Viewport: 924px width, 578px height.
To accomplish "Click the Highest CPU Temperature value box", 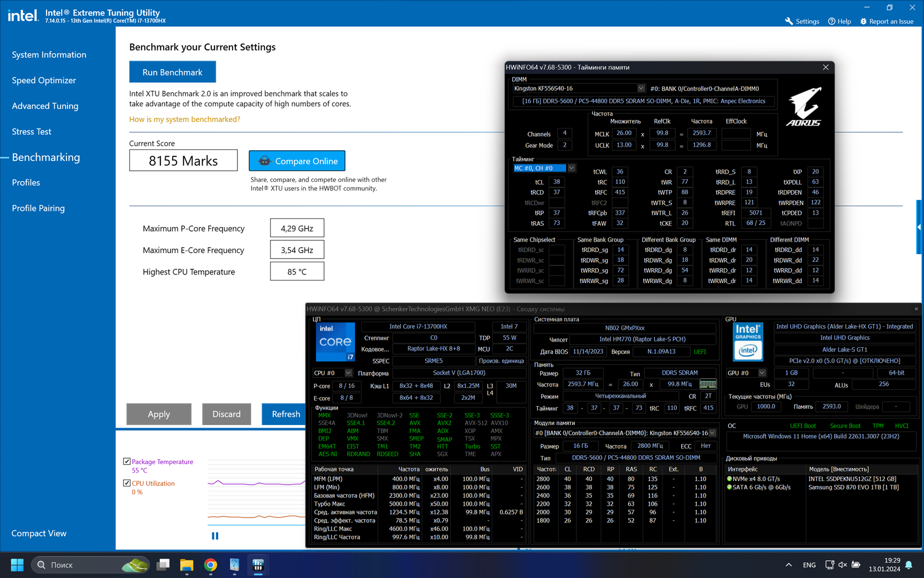I will pos(297,271).
